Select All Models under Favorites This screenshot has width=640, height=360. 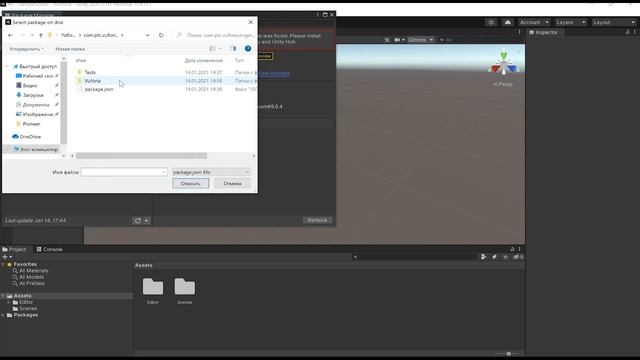point(31,277)
